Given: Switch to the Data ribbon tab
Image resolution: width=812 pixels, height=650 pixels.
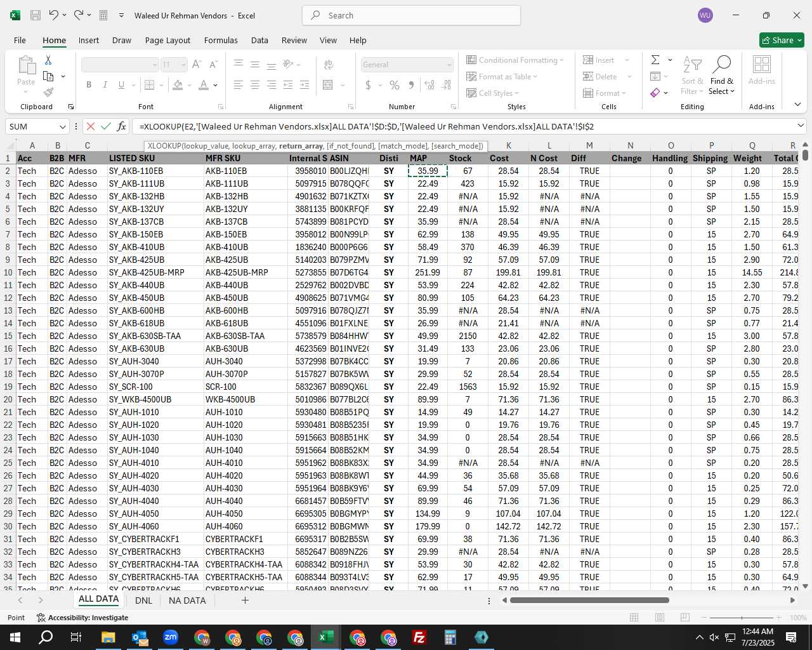Looking at the screenshot, I should (259, 40).
